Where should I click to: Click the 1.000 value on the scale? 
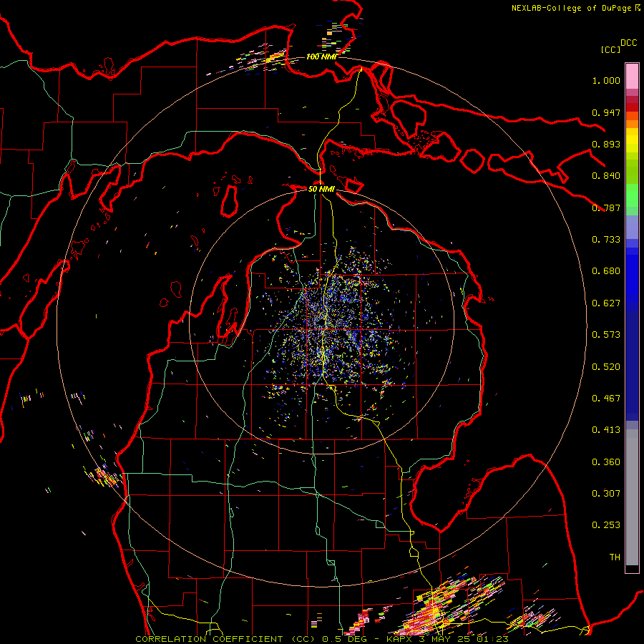tap(606, 80)
